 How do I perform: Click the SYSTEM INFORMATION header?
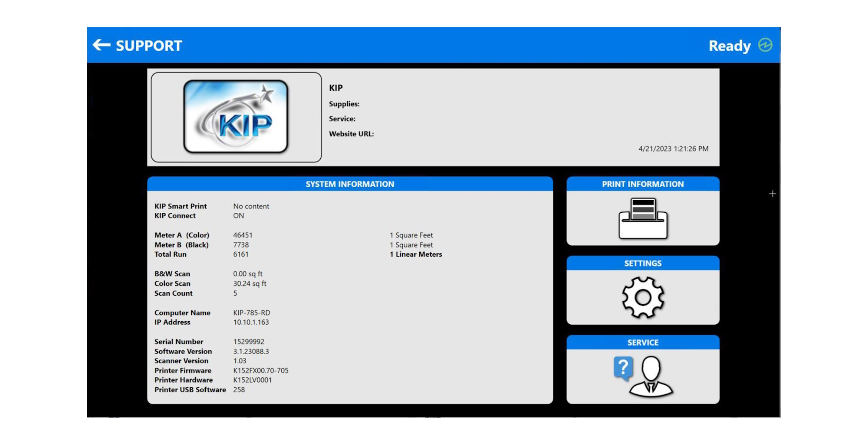point(350,184)
